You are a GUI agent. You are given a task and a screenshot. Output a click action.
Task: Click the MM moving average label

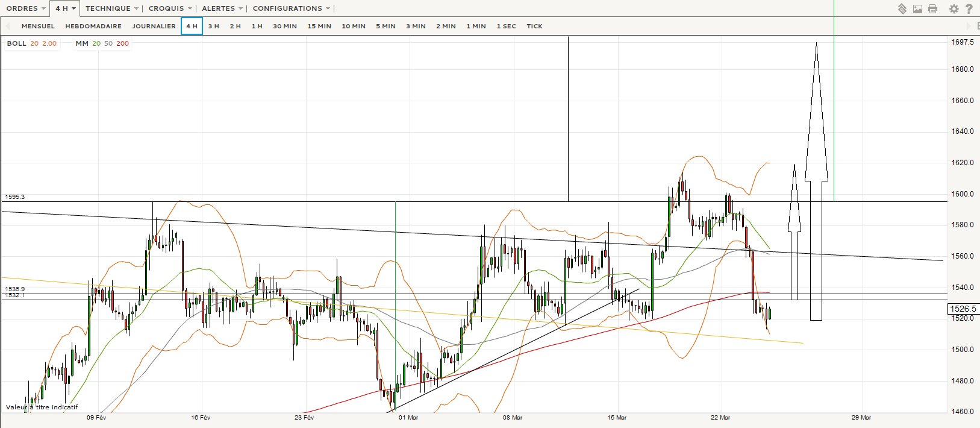(82, 43)
